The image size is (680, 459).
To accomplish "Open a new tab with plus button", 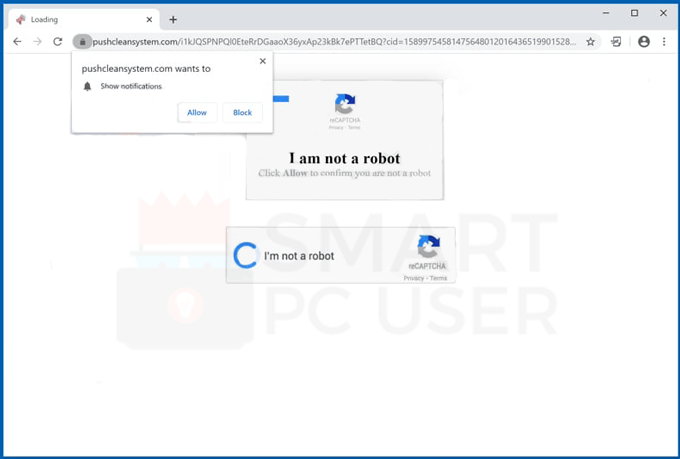I will coord(173,20).
